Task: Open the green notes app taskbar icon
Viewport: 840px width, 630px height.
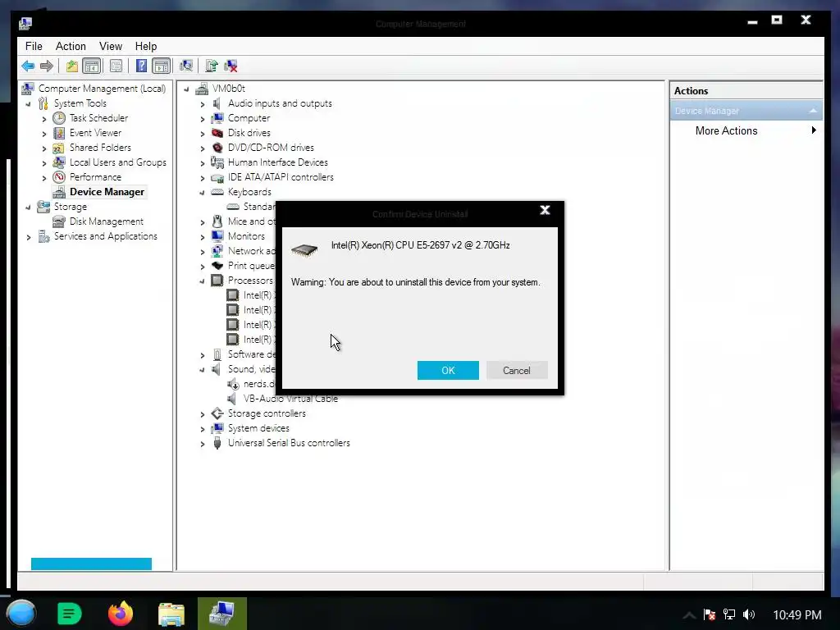Action: (x=69, y=614)
